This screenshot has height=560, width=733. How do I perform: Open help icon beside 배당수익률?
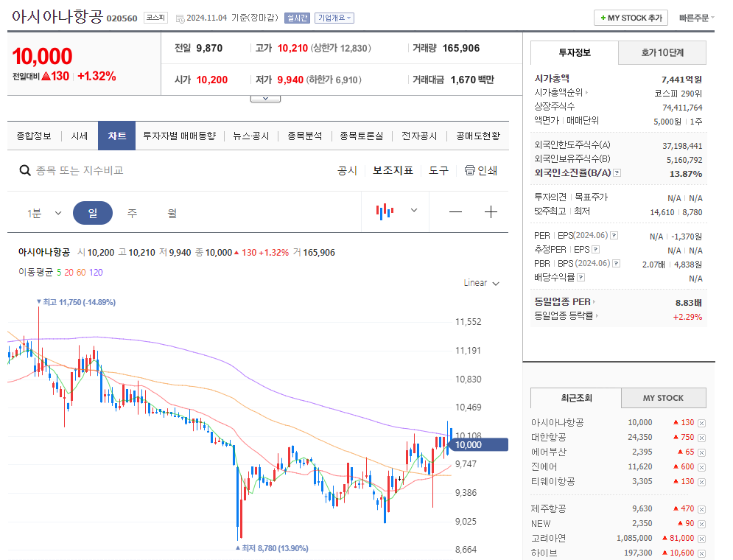(x=581, y=278)
